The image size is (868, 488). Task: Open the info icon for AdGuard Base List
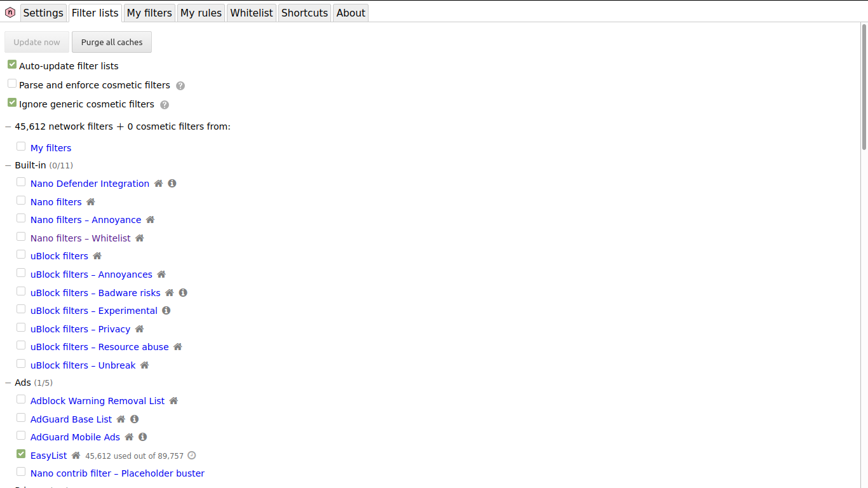click(x=134, y=419)
